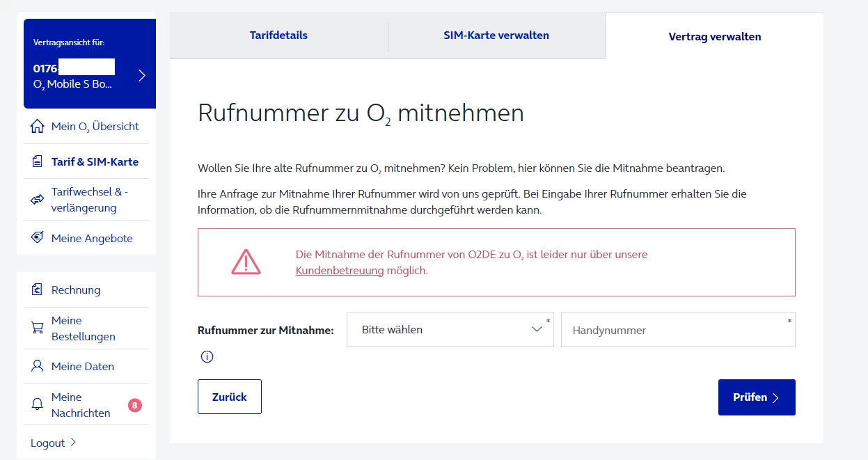This screenshot has height=460, width=868.
Task: Open the SIM-Karte verwalten tab
Action: coord(496,35)
